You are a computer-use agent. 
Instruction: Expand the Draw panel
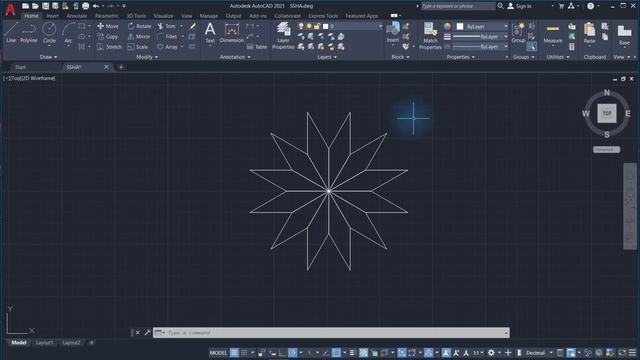coord(49,57)
